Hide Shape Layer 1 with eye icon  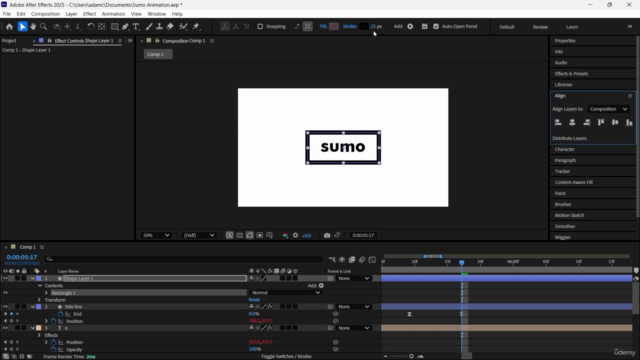(x=5, y=278)
